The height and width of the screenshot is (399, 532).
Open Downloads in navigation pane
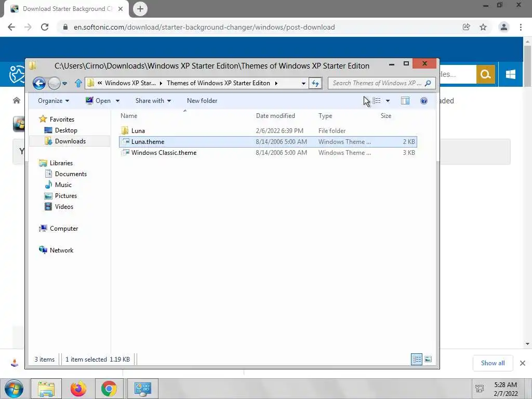[70, 141]
